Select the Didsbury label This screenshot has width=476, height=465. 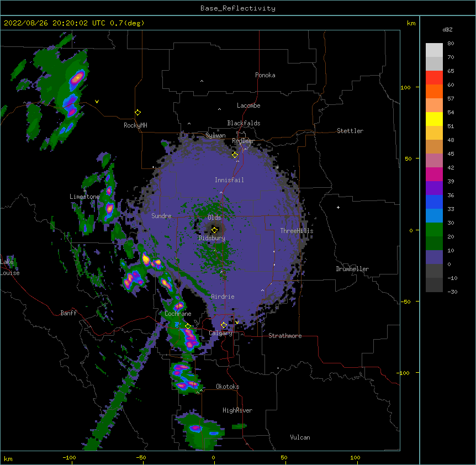(212, 238)
